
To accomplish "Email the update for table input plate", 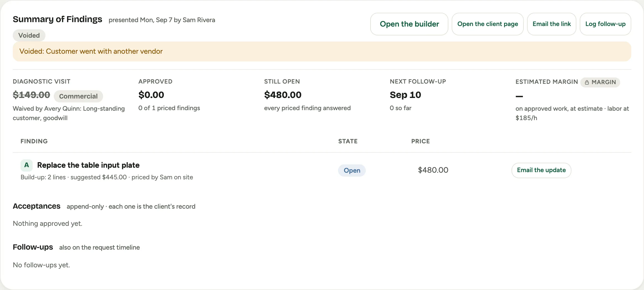I will click(541, 170).
